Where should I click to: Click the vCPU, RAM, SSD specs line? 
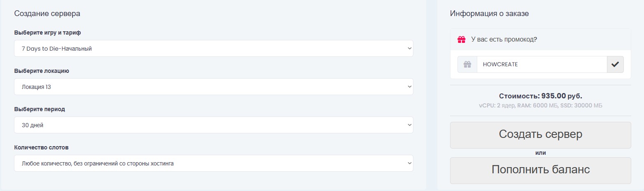pyautogui.click(x=540, y=105)
